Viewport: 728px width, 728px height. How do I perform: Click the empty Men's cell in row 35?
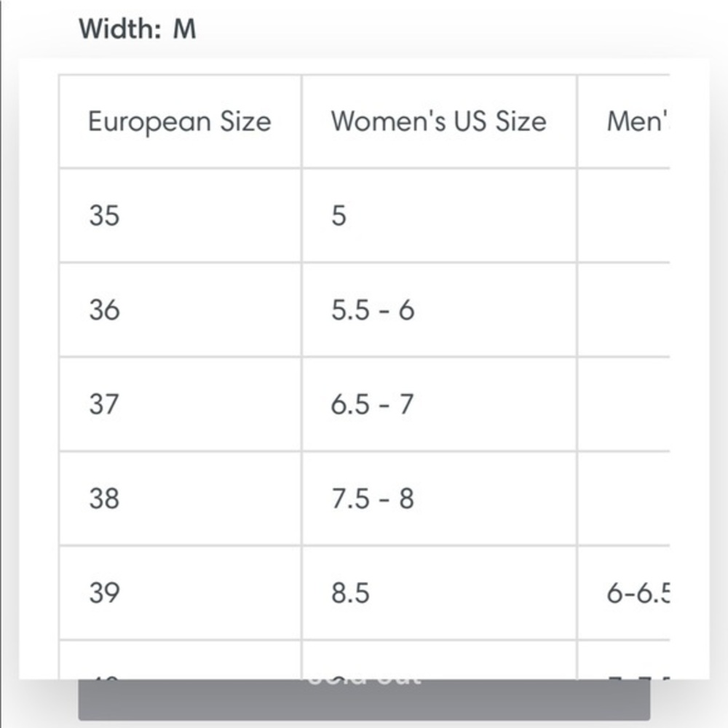[623, 215]
